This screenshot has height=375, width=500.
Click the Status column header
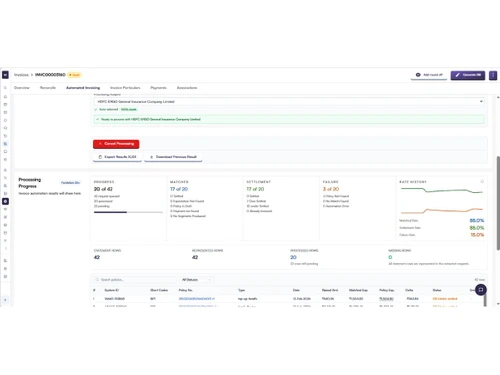click(437, 290)
